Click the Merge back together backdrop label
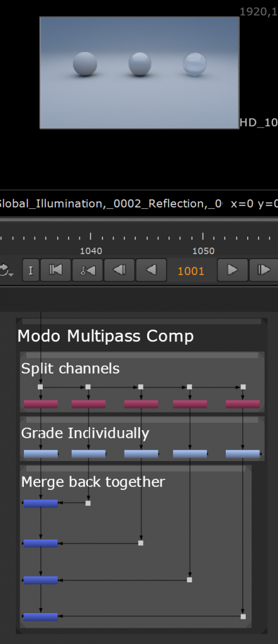 (x=93, y=482)
